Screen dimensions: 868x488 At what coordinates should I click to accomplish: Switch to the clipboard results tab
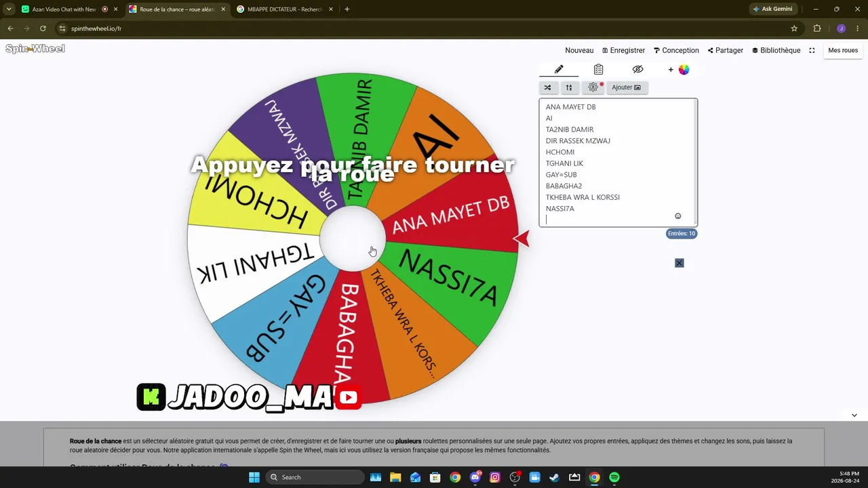[598, 69]
